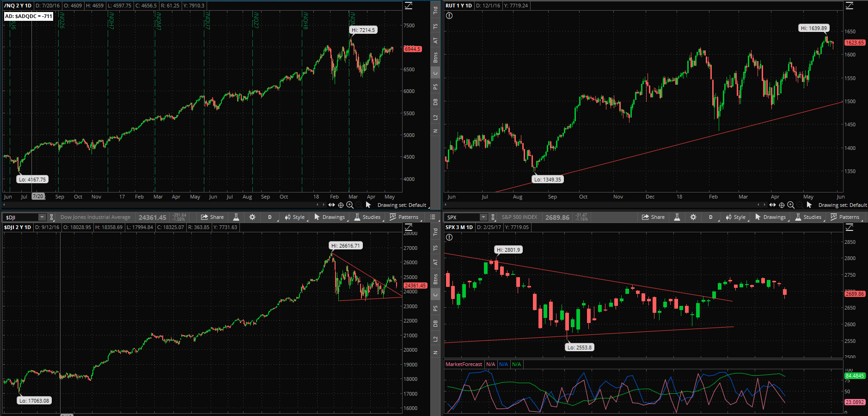
Task: Open the $DJI chart settings gear
Action: 252,217
